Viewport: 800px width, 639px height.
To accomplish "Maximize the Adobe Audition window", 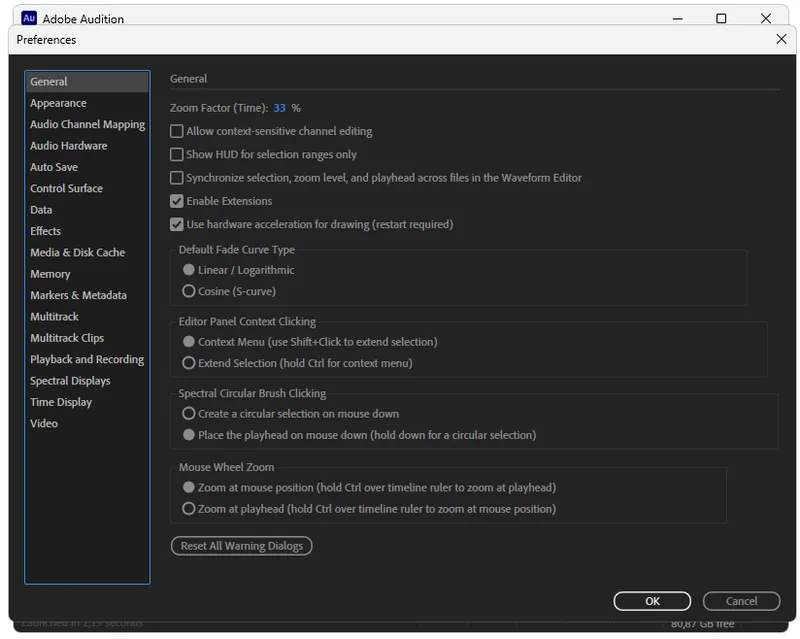I will coord(721,18).
